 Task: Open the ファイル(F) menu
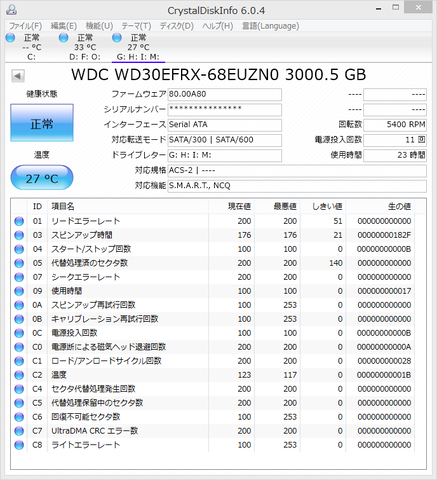pos(25,26)
